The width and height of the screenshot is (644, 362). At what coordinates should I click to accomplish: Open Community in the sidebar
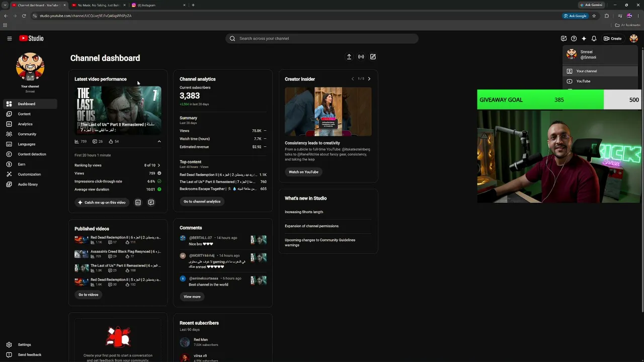(x=30, y=134)
